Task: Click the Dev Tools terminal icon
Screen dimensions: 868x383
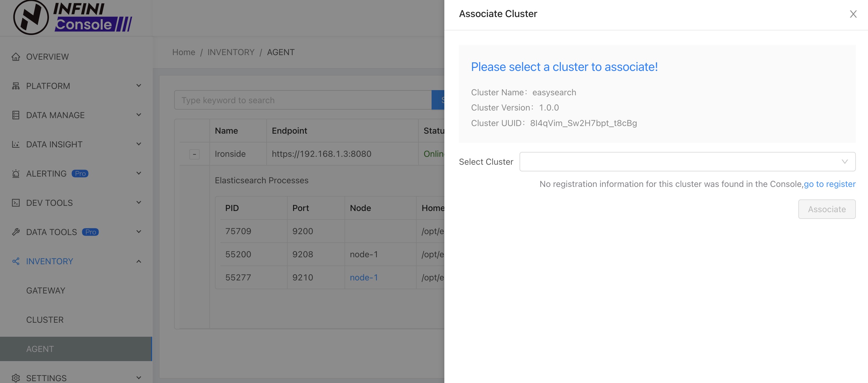Action: tap(16, 203)
